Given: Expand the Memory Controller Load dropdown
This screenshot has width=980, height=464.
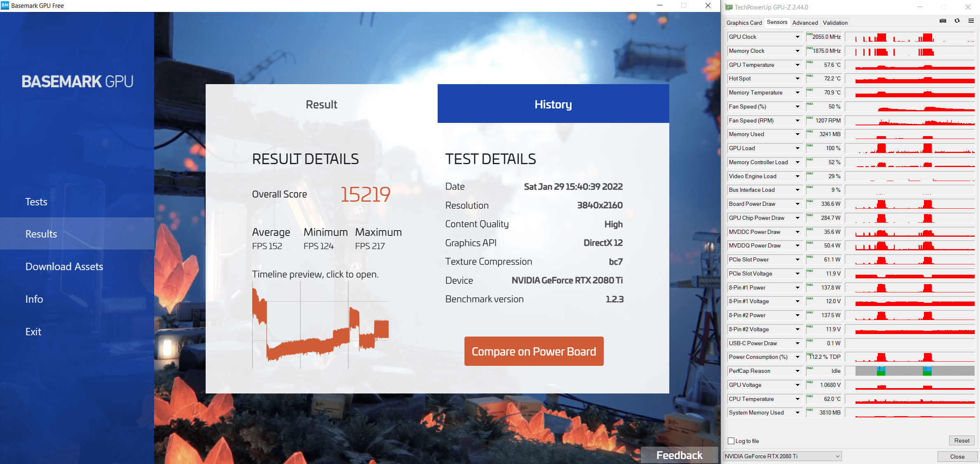Looking at the screenshot, I should click(797, 163).
